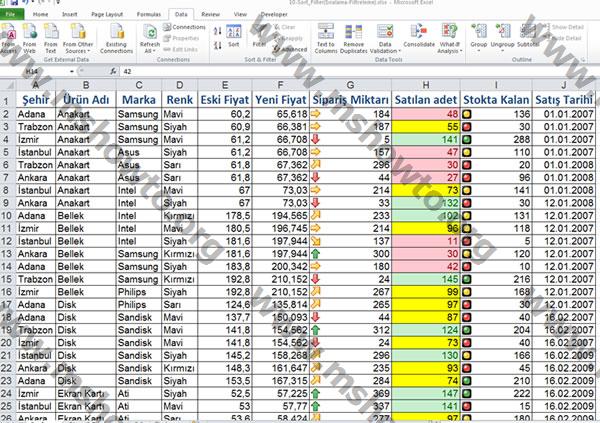Click the Clear filter button
This screenshot has width=600, height=423.
(284, 27)
